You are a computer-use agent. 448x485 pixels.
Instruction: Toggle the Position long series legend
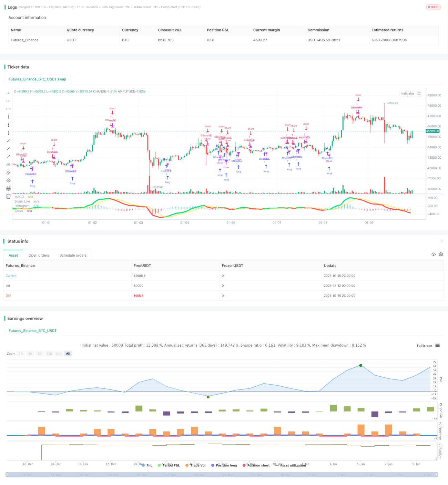(x=224, y=465)
